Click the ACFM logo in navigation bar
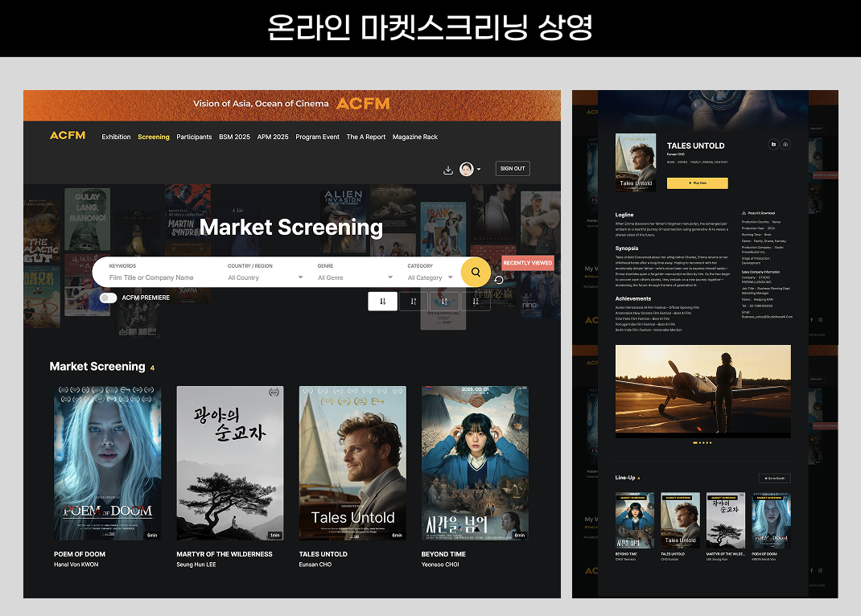The width and height of the screenshot is (861, 616). click(68, 135)
